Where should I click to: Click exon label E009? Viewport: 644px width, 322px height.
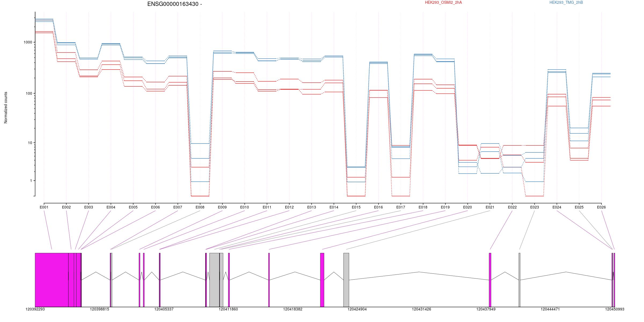222,207
